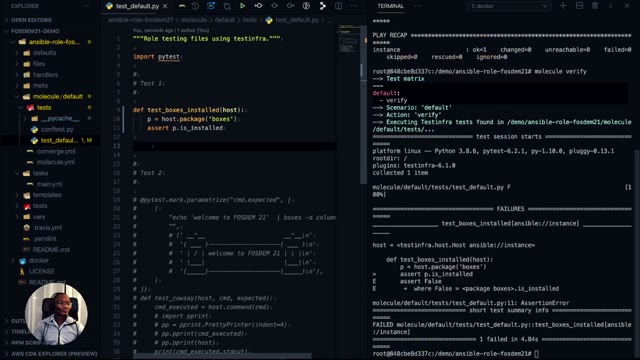Run the Python file with the green play icon
640x360 pixels.
(x=242, y=6)
